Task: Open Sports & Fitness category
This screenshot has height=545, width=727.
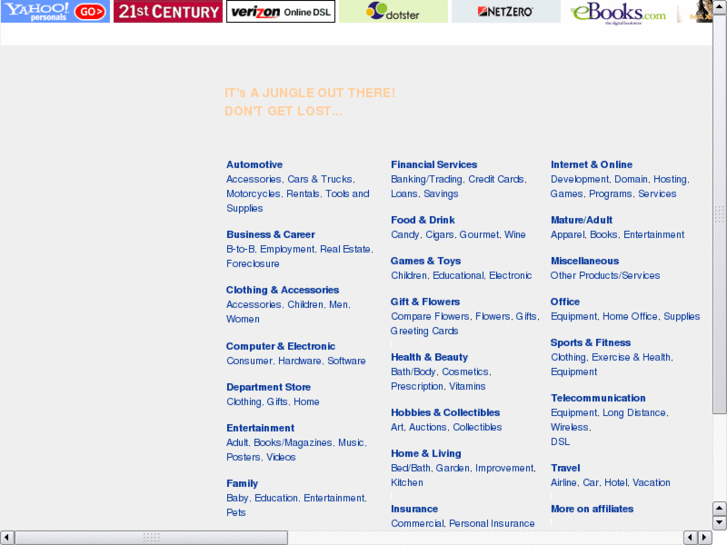Action: pos(590,343)
